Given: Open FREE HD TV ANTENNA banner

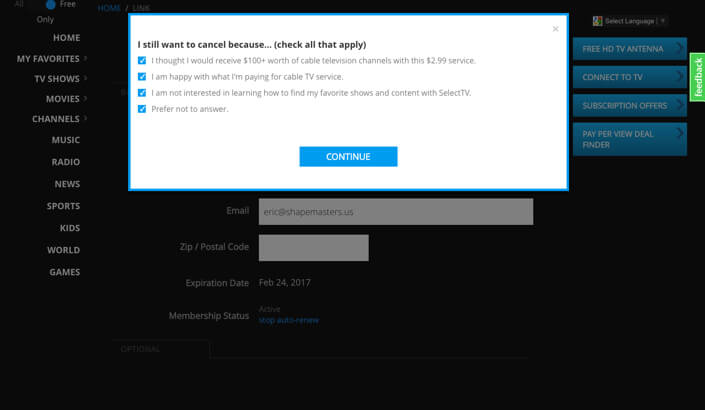Looking at the screenshot, I should click(x=629, y=49).
